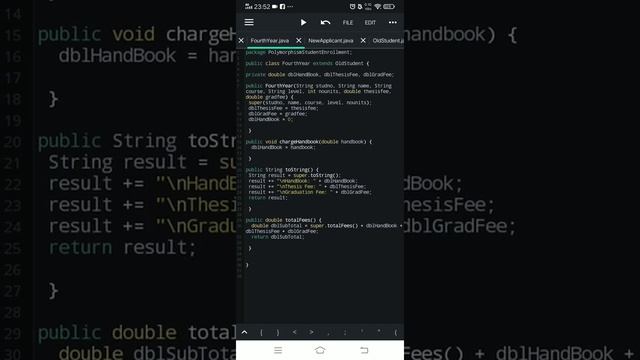The image size is (640, 360).
Task: Place cursor on the package PolymorphismStudentEnrollment line
Action: coord(298,52)
